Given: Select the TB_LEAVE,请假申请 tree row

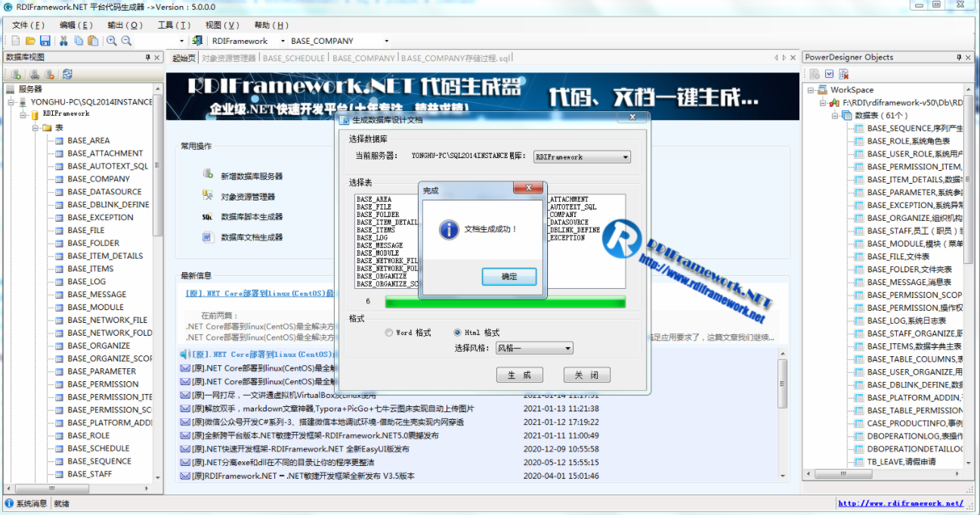Looking at the screenshot, I should (x=901, y=461).
